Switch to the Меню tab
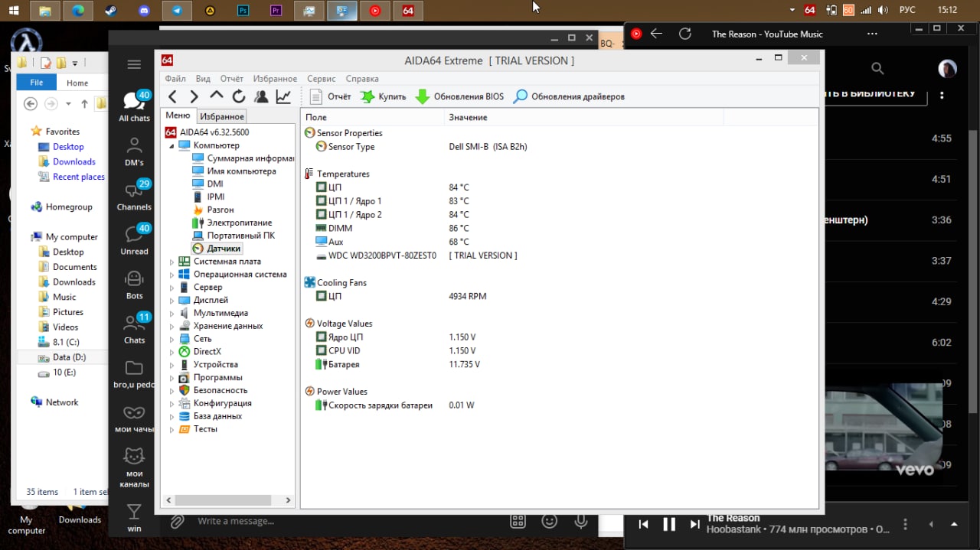Screen dimensions: 980x550 pyautogui.click(x=178, y=116)
